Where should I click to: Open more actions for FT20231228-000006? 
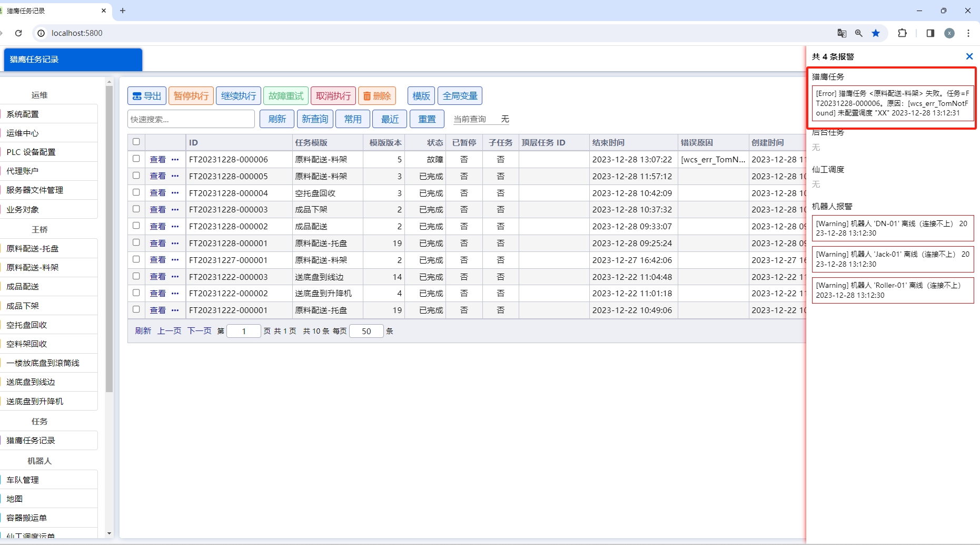175,159
